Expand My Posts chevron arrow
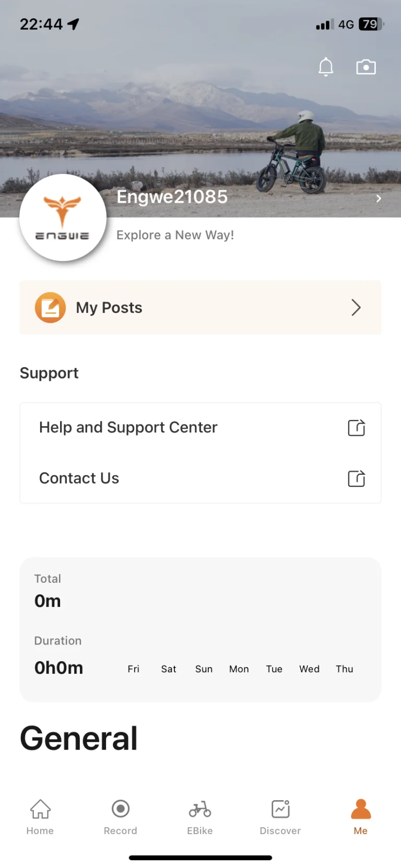 click(x=356, y=308)
